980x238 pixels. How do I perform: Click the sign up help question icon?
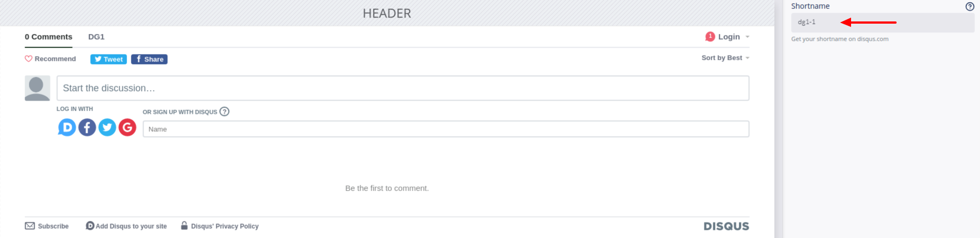coord(224,112)
